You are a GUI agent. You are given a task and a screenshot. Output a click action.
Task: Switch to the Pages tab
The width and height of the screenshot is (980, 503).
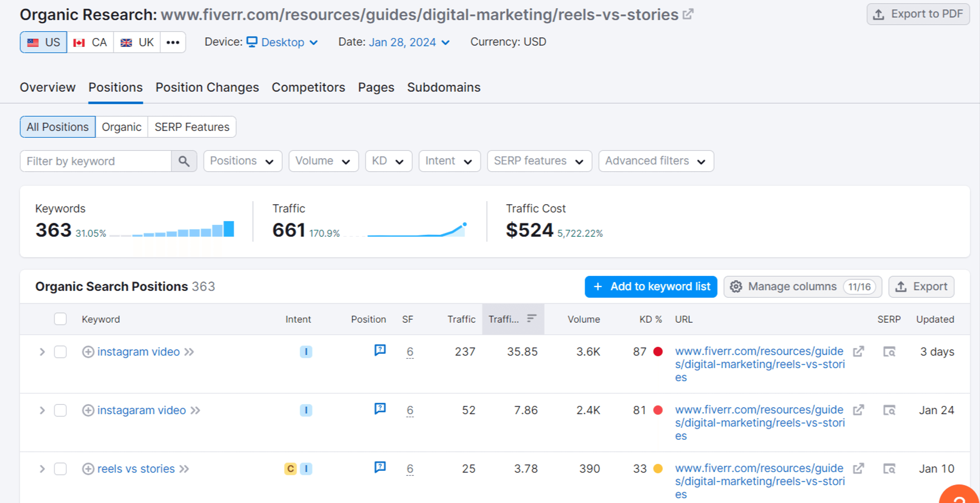coord(376,88)
